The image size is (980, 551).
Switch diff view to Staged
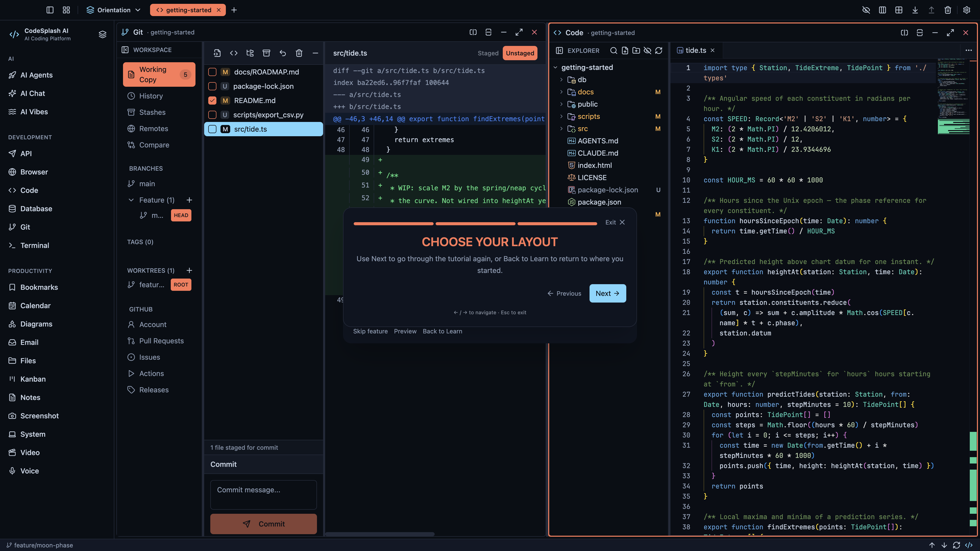[x=488, y=53]
